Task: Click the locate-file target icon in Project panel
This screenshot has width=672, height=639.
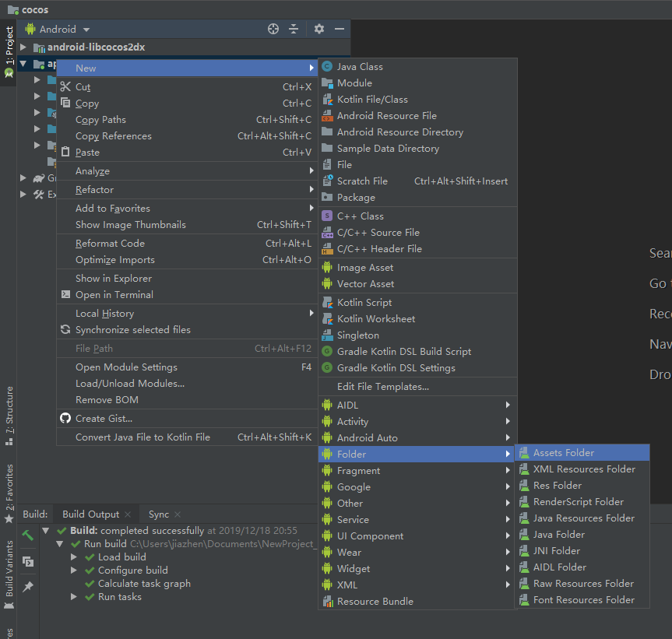Action: coord(273,29)
